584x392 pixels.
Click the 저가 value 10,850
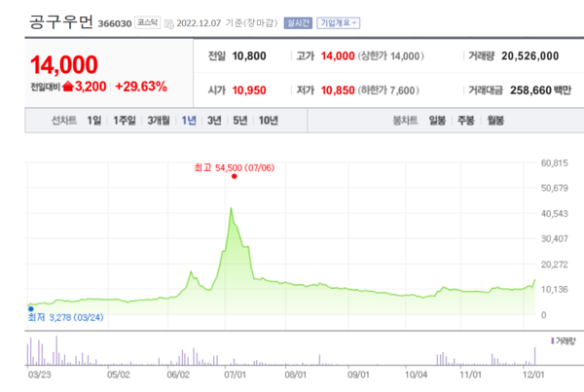[338, 90]
